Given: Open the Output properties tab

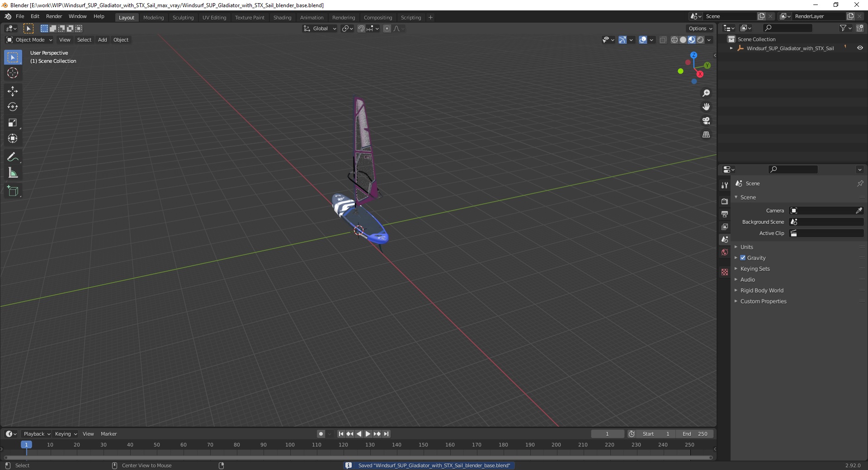Looking at the screenshot, I should 725,214.
